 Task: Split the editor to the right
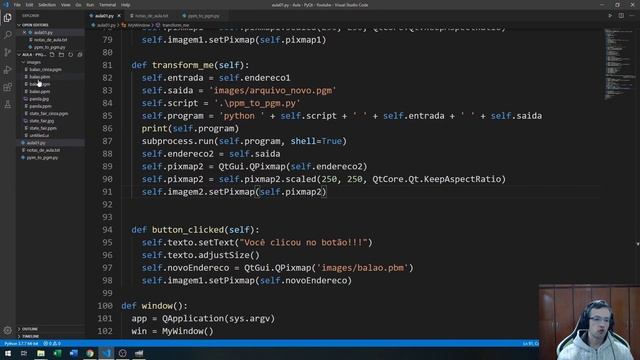[621, 16]
